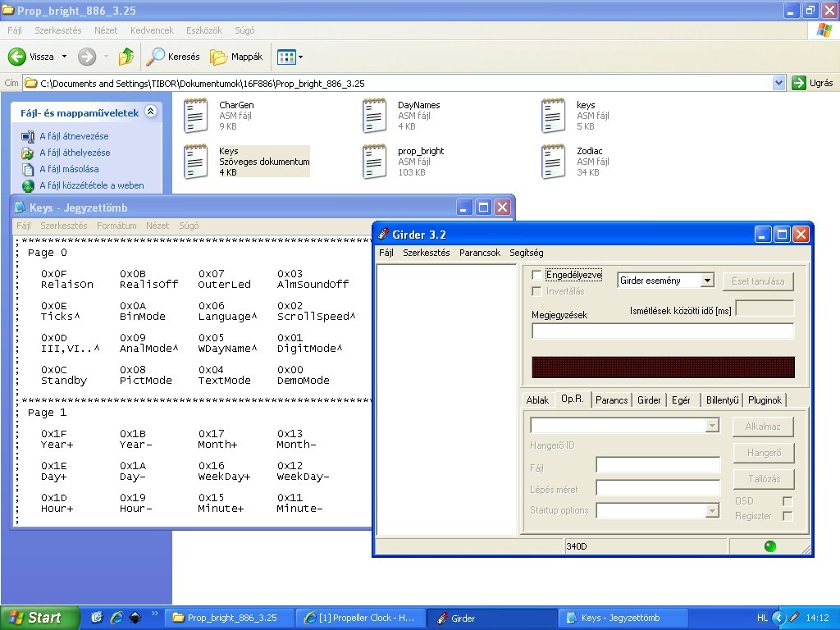Select the lowercase keys ASM file icon

pos(553,115)
